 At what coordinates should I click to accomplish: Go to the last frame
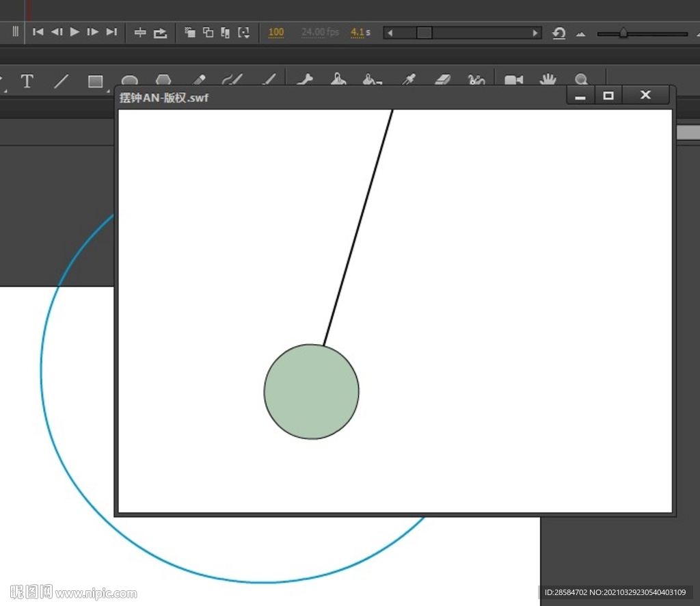pos(111,31)
